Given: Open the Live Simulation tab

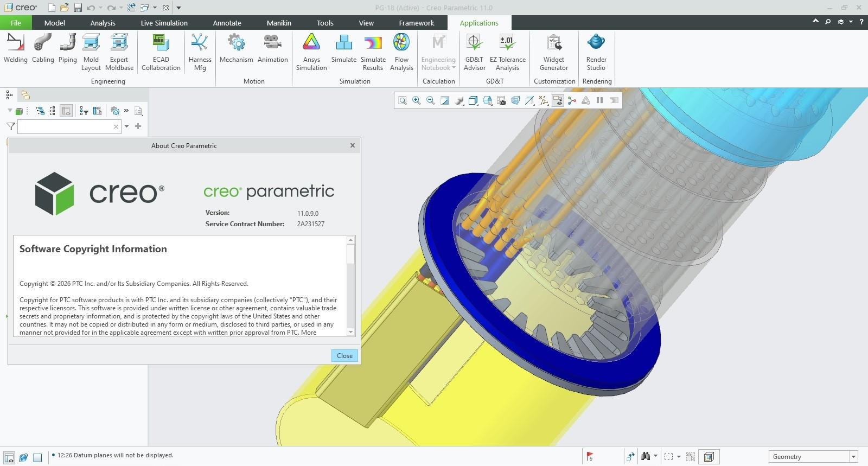Looking at the screenshot, I should click(164, 23).
